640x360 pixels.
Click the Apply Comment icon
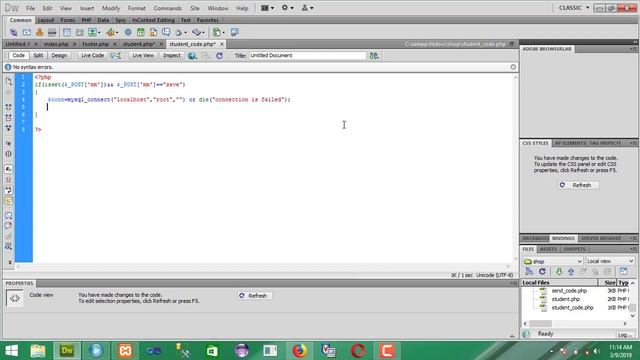pyautogui.click(x=9, y=215)
